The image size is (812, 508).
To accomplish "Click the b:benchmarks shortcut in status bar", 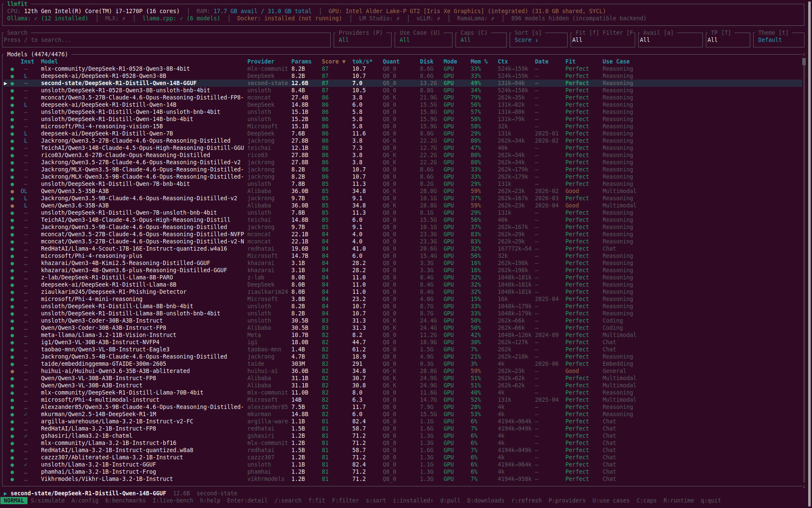I will (x=126, y=500).
